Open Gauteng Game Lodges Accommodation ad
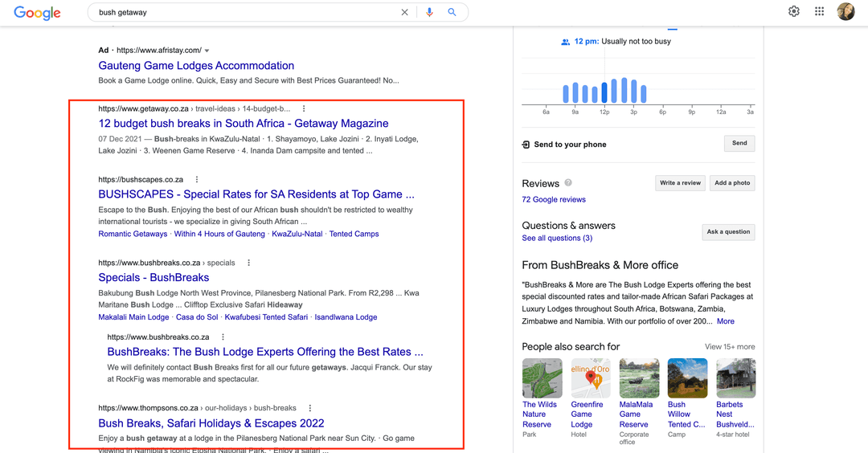The width and height of the screenshot is (868, 453). tap(196, 66)
